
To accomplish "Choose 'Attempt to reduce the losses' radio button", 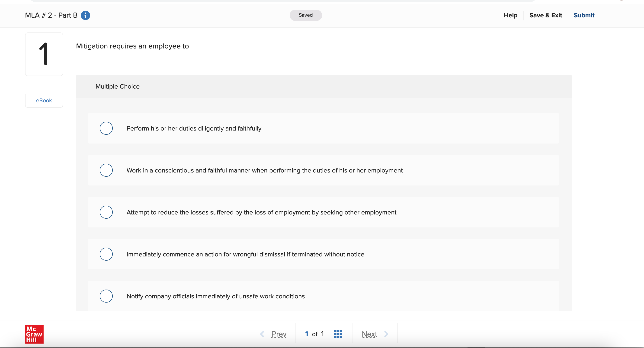I will point(106,212).
